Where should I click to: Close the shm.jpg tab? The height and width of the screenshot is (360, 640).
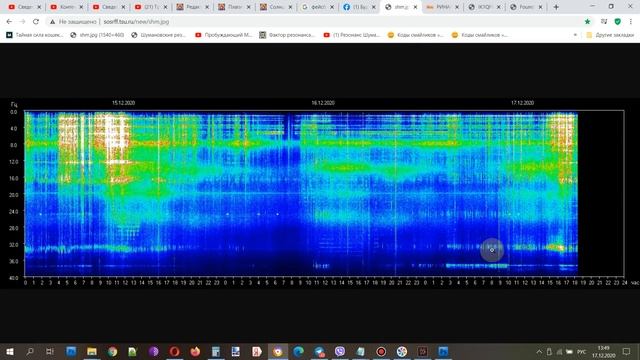[415, 7]
